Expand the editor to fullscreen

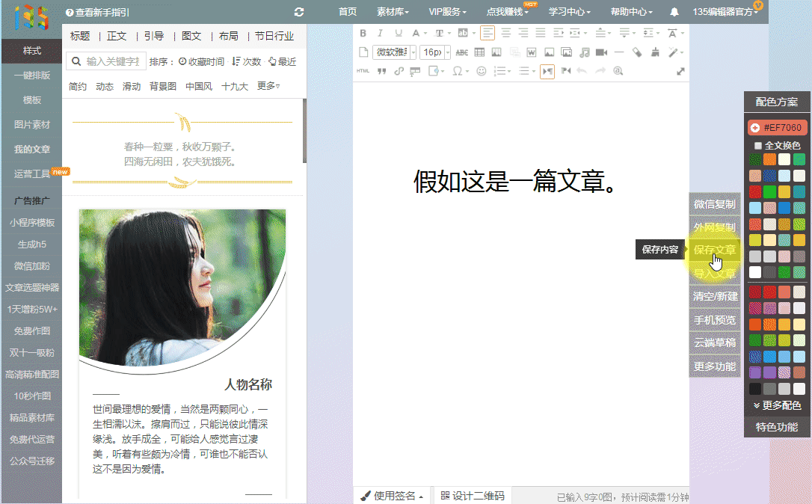click(680, 71)
